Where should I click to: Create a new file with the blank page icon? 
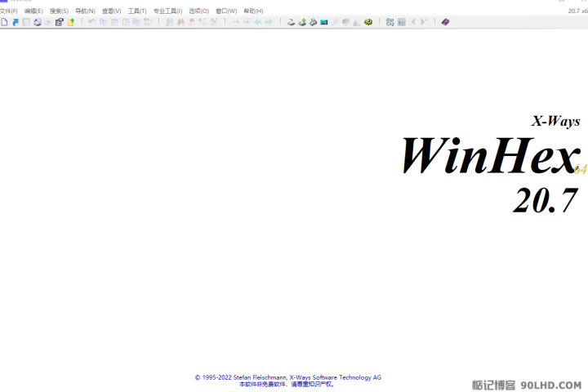(4, 22)
